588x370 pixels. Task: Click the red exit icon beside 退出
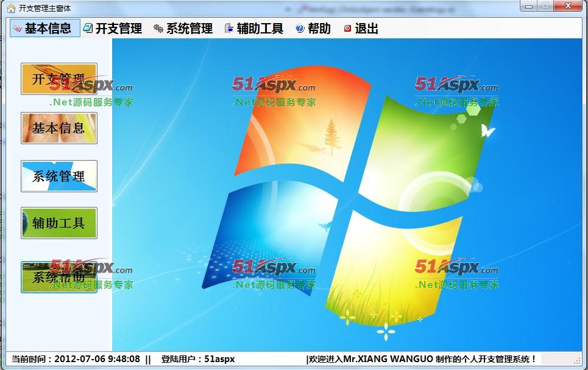pyautogui.click(x=348, y=28)
